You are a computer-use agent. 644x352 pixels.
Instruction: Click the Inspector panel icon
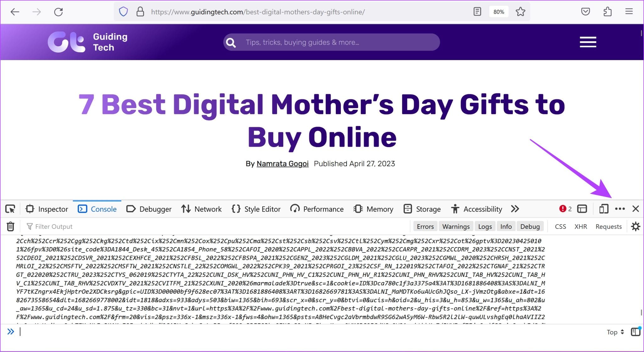(x=30, y=208)
